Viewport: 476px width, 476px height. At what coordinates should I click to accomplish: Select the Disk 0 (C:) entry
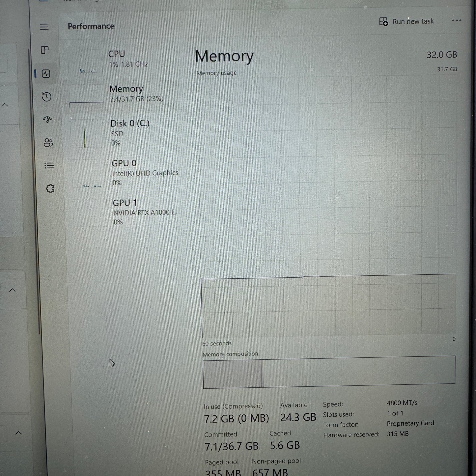click(x=127, y=133)
